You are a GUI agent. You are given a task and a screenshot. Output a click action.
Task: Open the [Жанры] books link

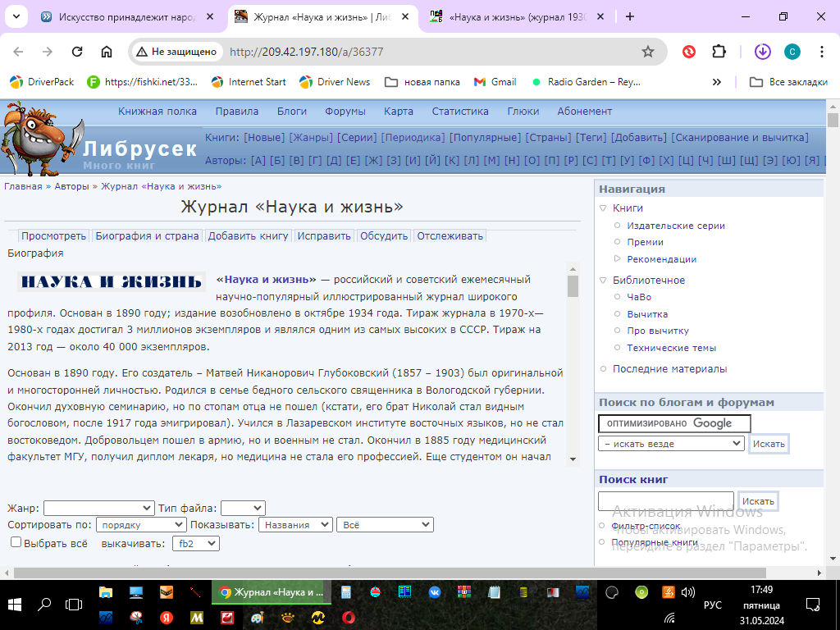[311, 138]
